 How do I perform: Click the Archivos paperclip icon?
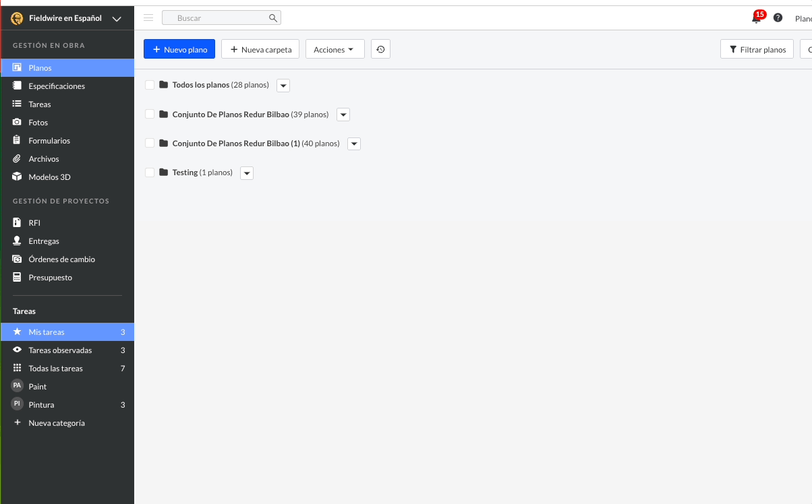coord(18,158)
